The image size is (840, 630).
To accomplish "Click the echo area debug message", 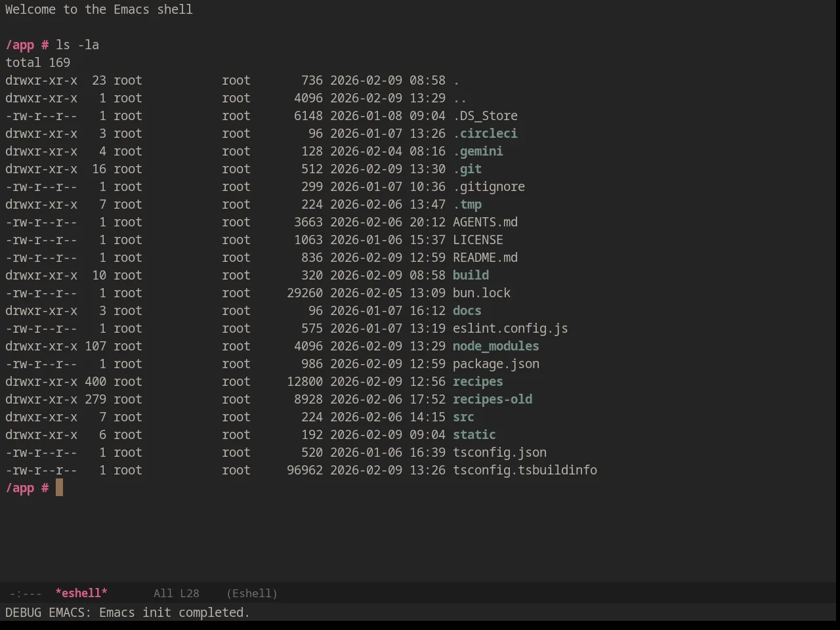I will [127, 612].
